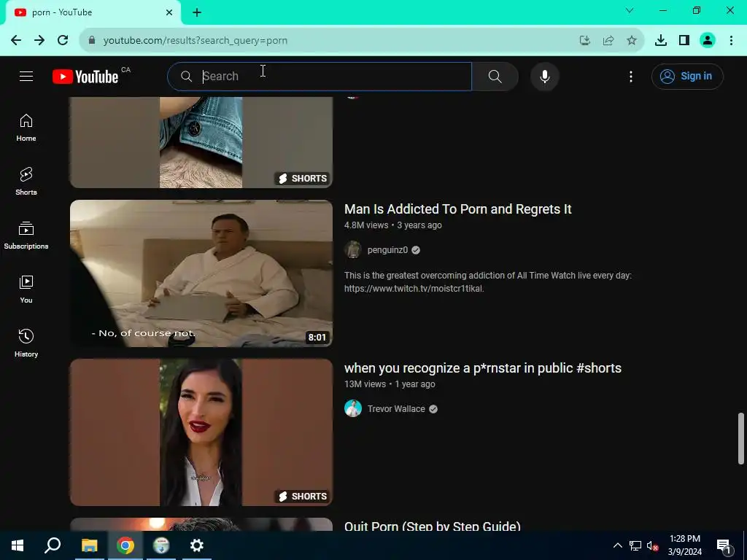Click the network tray icon

click(x=635, y=545)
